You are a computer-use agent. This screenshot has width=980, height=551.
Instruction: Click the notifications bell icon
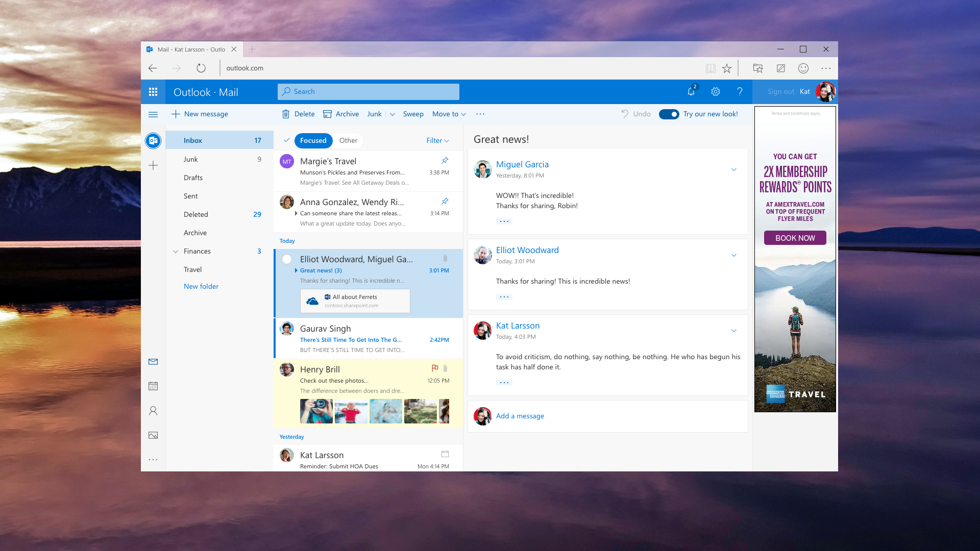click(x=691, y=92)
